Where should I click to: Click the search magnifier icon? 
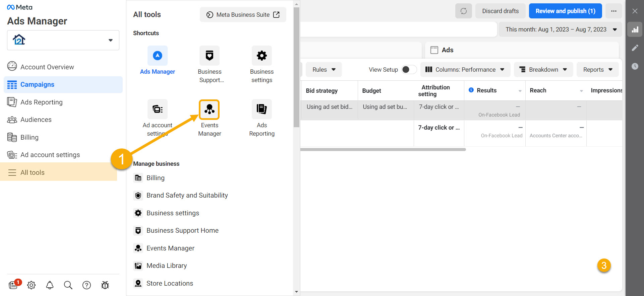pos(68,285)
